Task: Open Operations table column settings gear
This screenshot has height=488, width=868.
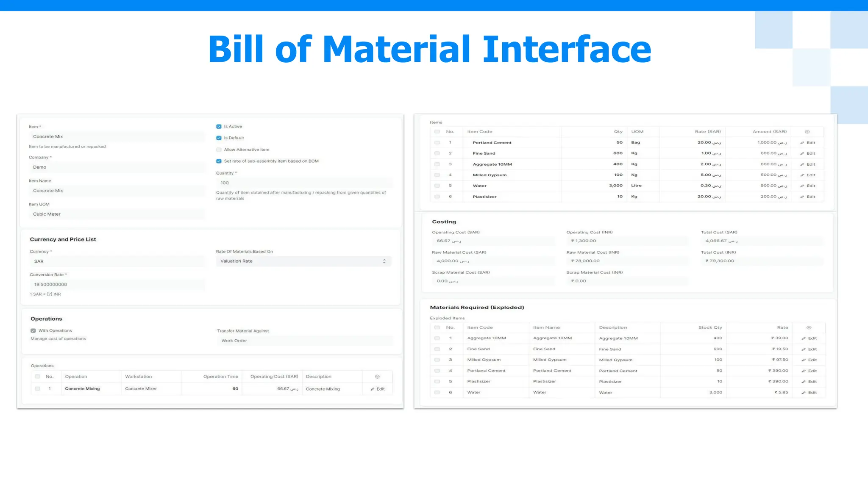Action: [377, 377]
